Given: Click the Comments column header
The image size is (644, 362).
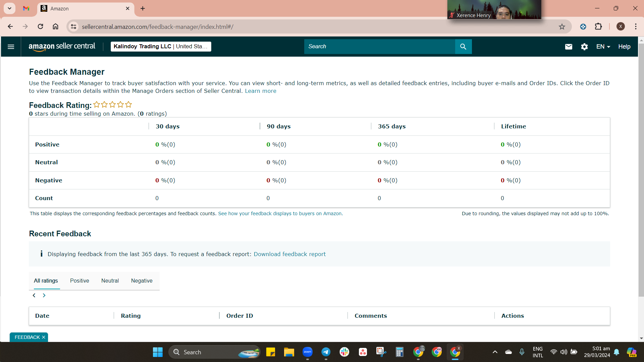Looking at the screenshot, I should (371, 316).
